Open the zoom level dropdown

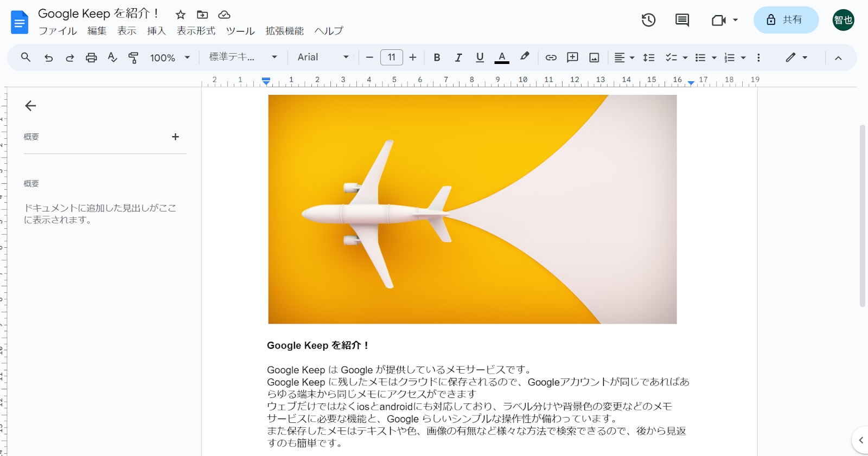point(170,57)
